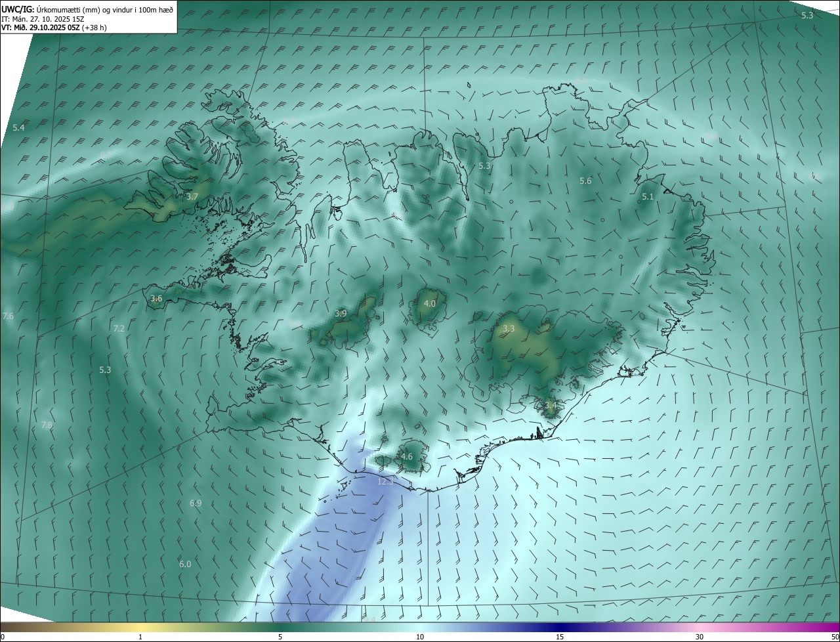Screen dimensions: 840x642
Task: Click the 4.6 value label on the map
Action: pyautogui.click(x=407, y=457)
